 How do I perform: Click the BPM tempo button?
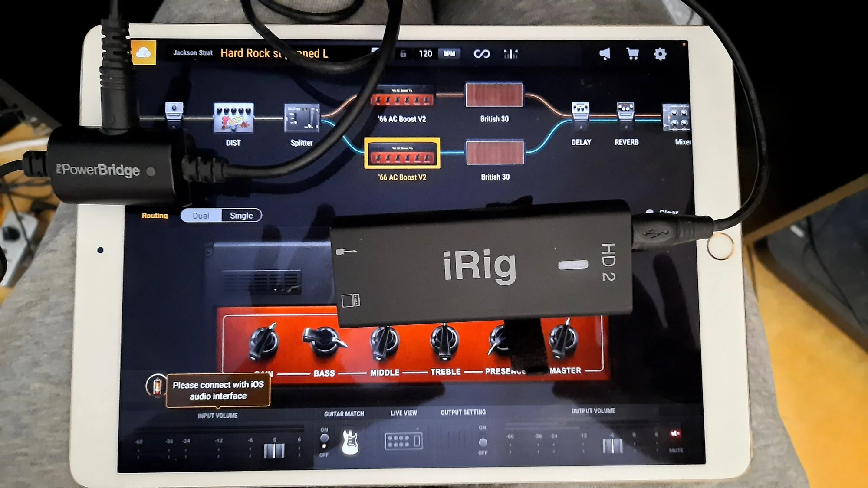pos(449,53)
